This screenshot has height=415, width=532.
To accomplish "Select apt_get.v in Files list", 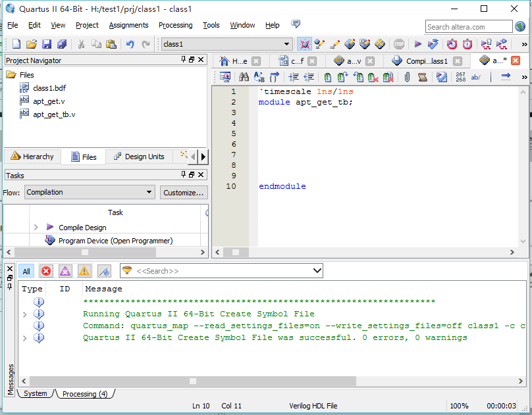I will click(x=49, y=101).
